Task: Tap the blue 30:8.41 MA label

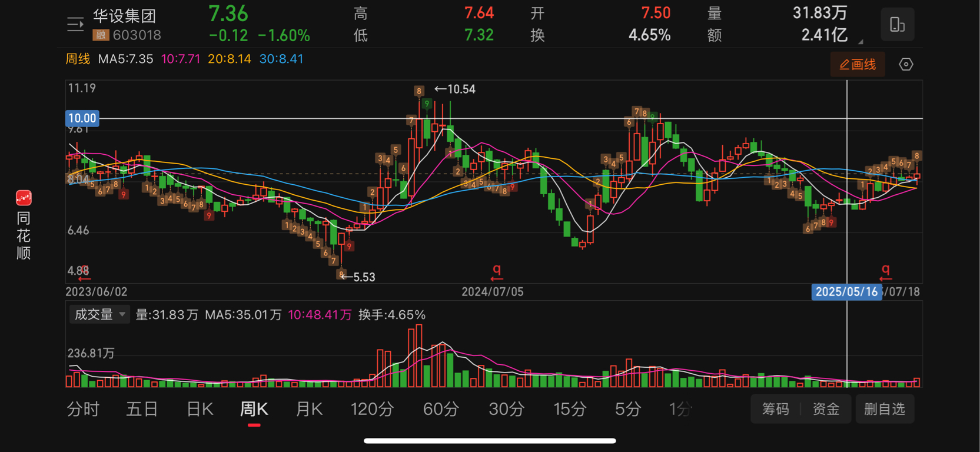Action: [281, 59]
